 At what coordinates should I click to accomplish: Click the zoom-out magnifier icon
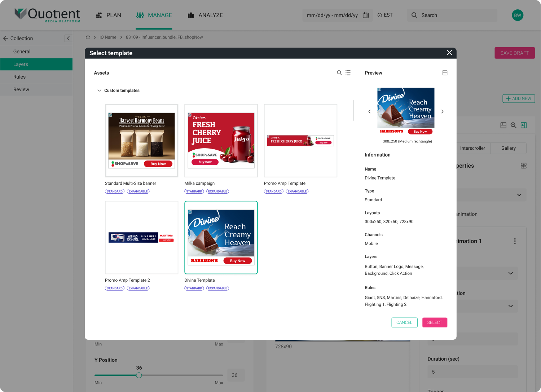pos(514,125)
